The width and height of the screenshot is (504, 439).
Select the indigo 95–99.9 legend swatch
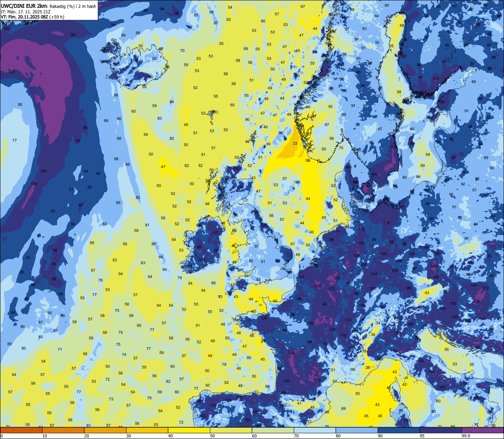click(441, 430)
